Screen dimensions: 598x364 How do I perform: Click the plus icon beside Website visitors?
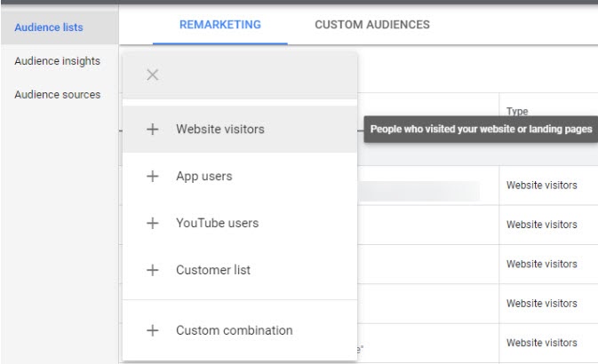point(152,130)
